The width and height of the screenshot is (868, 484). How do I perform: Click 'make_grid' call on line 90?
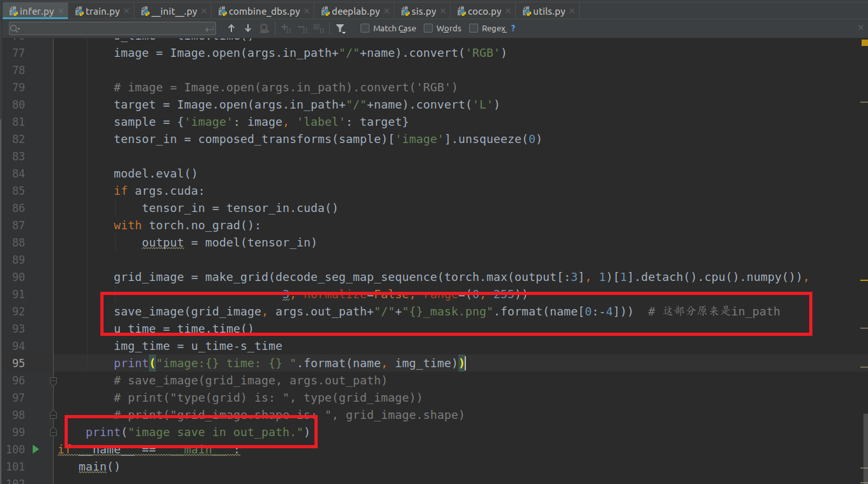coord(236,277)
